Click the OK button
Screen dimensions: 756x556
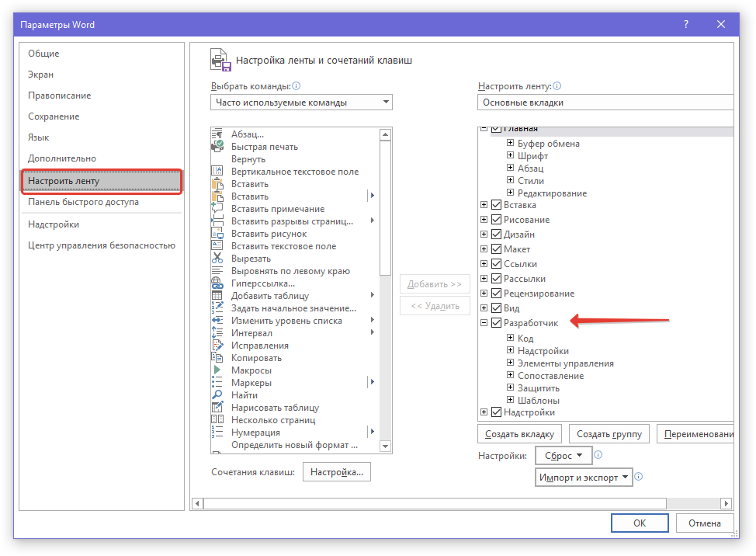coord(639,523)
